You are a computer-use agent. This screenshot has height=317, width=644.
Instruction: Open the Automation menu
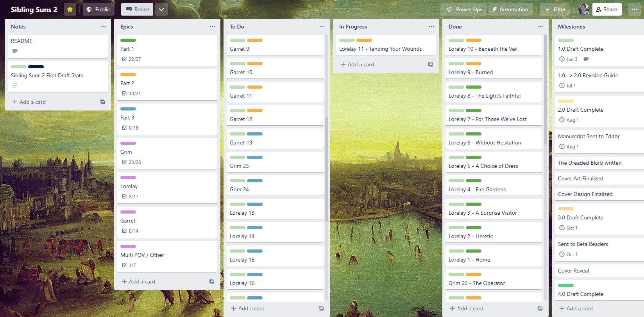pos(510,9)
